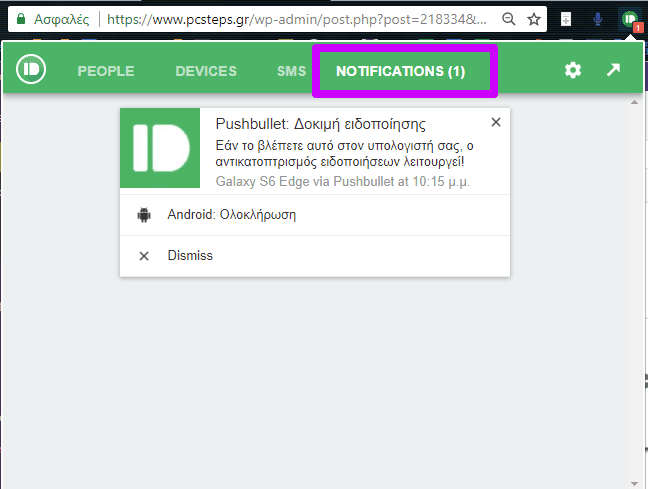The image size is (648, 489).
Task: Click the pcsteps.gr URL in address bar
Action: 297,19
